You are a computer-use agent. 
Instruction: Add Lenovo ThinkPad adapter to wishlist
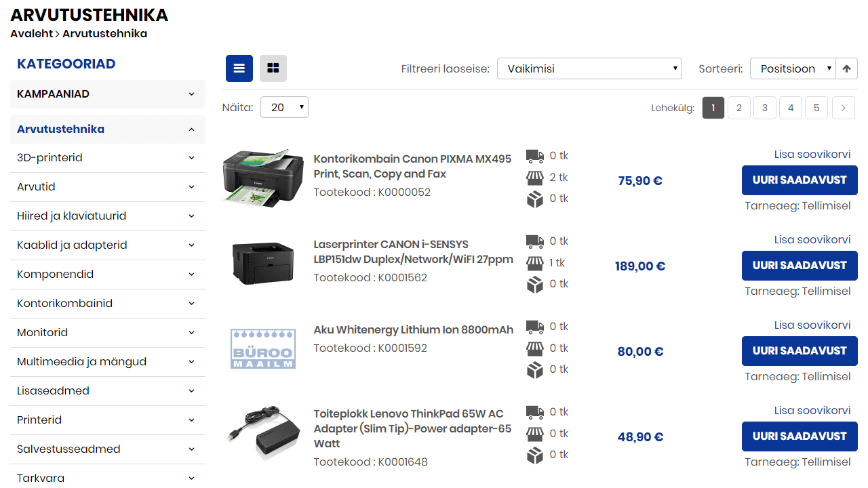click(812, 411)
